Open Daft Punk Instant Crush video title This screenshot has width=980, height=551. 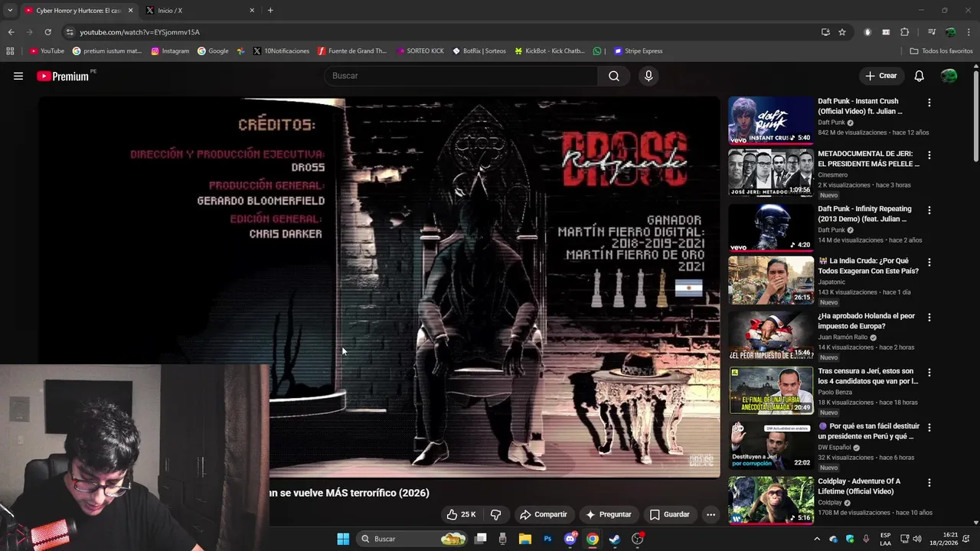[860, 106]
